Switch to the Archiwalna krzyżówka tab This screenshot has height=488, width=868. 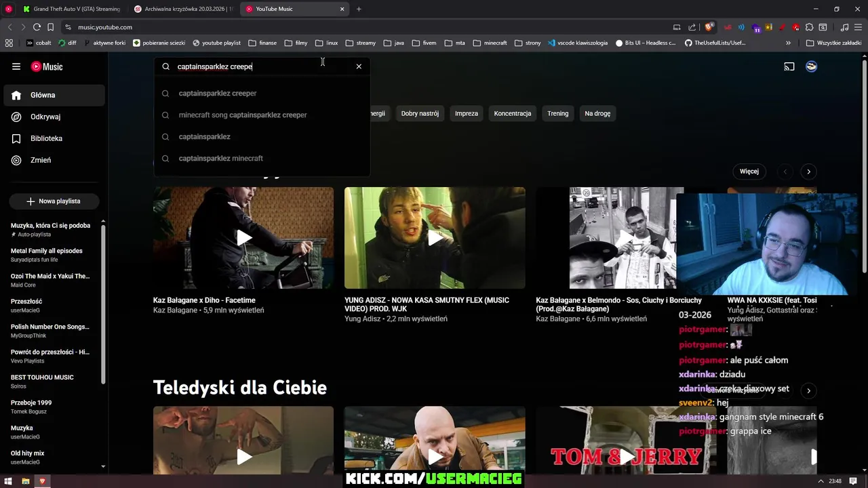point(183,9)
